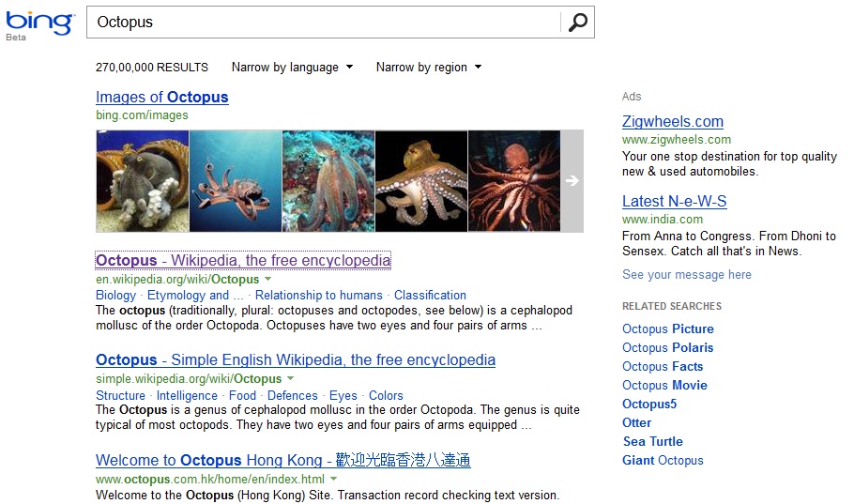Image resolution: width=854 pixels, height=504 pixels.
Task: Select related search Sea Turtle
Action: point(652,441)
